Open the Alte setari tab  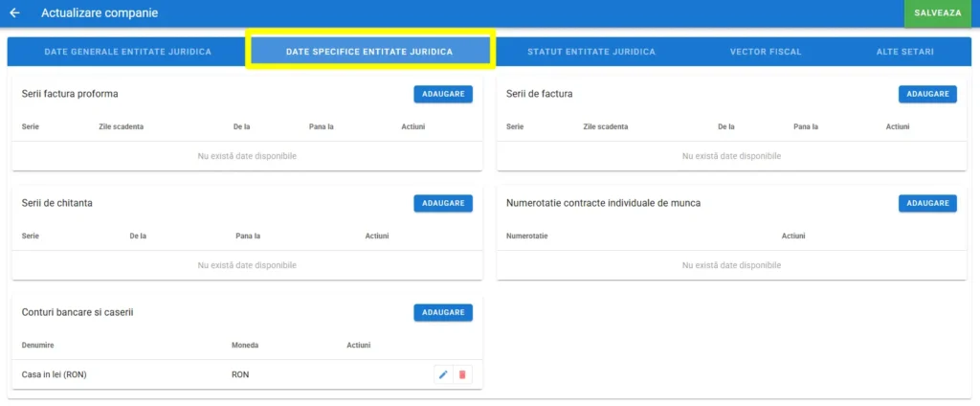(904, 52)
